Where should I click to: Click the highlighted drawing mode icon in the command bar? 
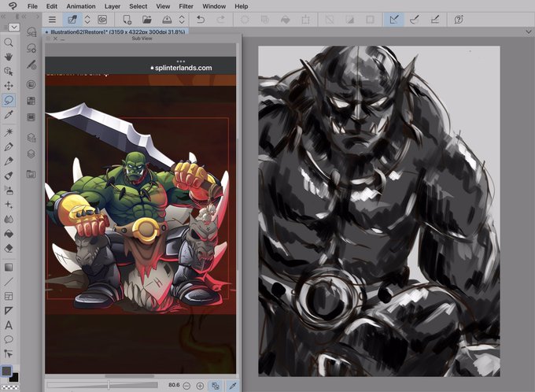72,20
